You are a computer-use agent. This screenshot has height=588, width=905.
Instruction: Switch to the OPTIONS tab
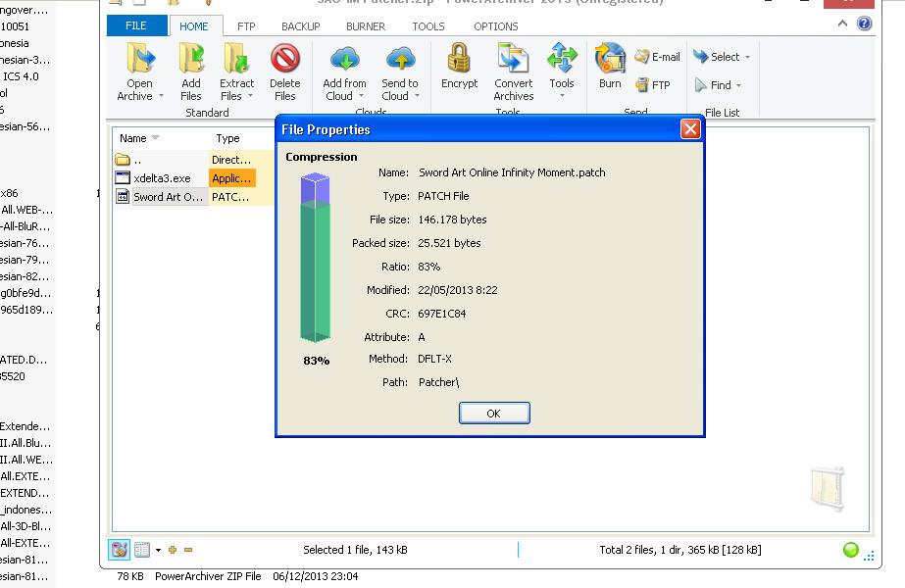[496, 26]
